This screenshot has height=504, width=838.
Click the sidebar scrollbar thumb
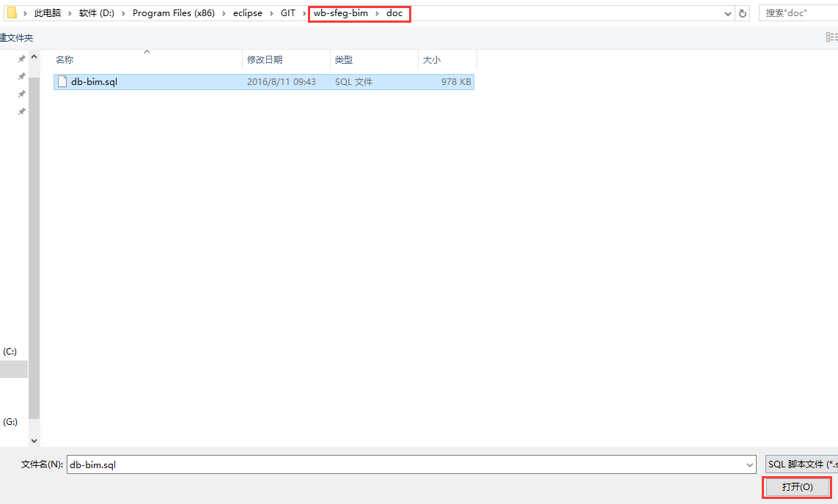pyautogui.click(x=34, y=248)
